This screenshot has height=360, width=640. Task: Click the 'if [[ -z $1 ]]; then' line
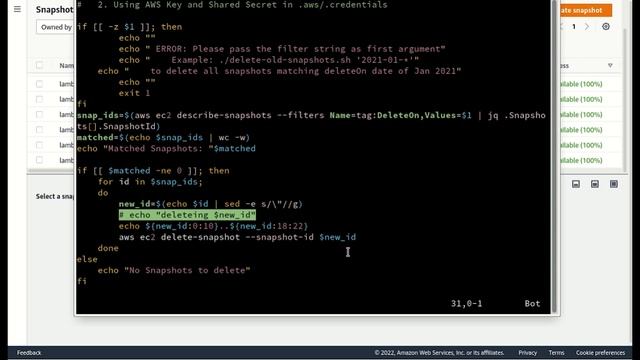[x=129, y=27]
